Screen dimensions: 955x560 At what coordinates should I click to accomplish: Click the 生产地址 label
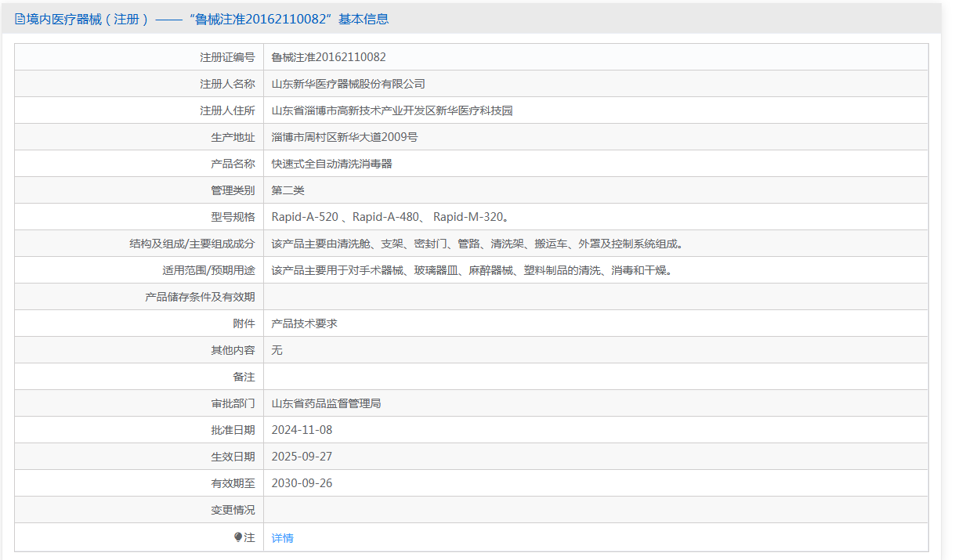pos(233,137)
